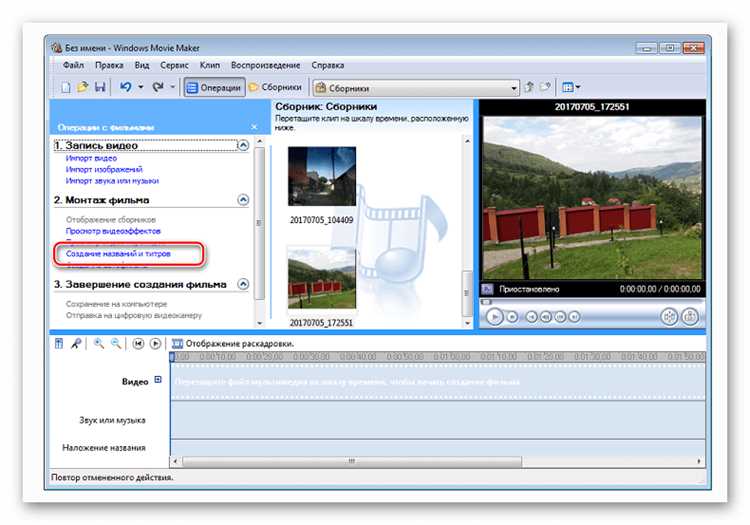Toggle the Сборники collections pane button

click(276, 88)
